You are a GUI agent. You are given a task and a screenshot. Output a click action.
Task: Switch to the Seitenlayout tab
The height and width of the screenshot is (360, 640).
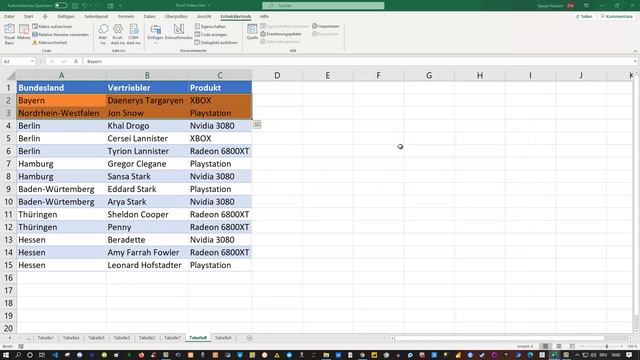coord(96,16)
